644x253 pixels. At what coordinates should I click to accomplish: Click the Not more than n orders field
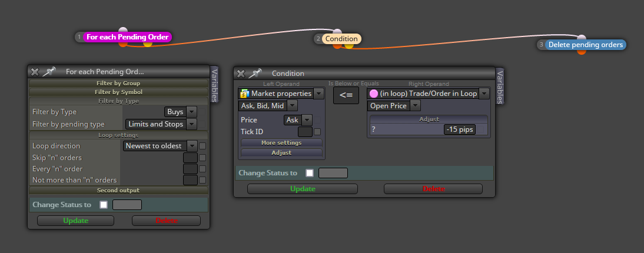[191, 180]
